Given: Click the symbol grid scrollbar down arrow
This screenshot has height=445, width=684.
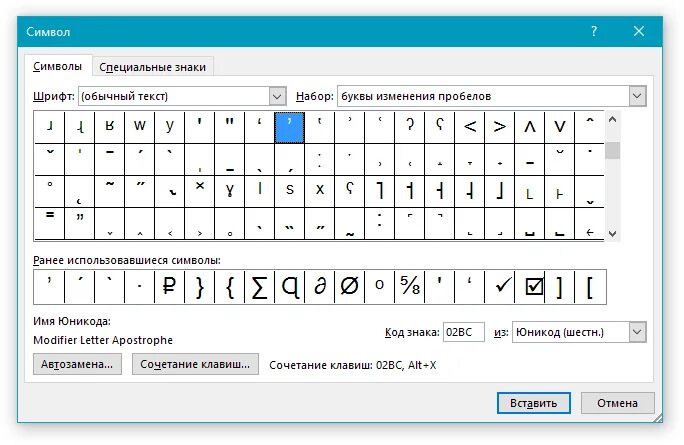Looking at the screenshot, I should [x=612, y=233].
